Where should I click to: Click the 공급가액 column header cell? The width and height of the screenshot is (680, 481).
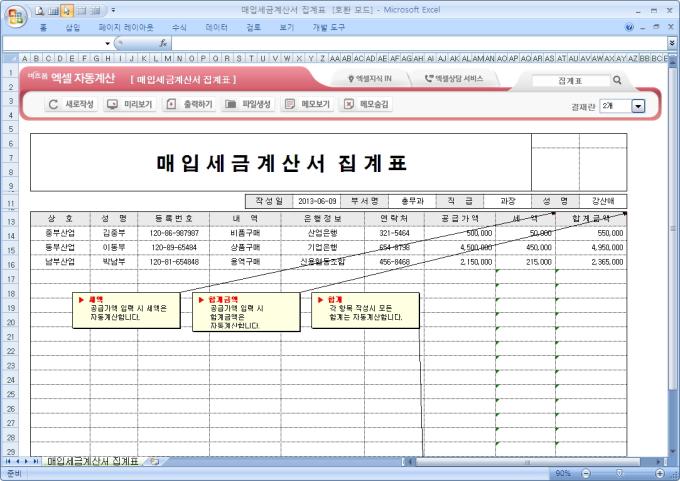(460, 218)
